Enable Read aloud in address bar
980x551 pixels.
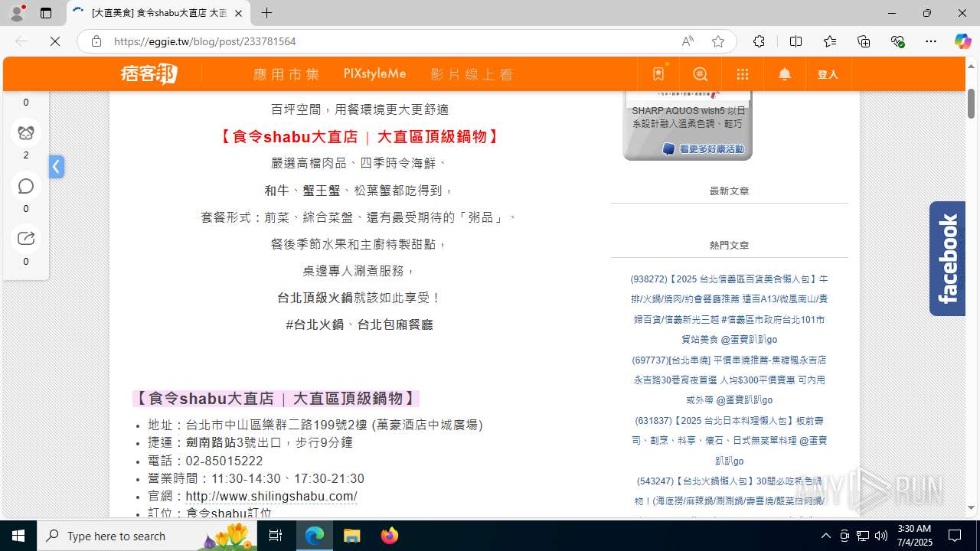coord(688,41)
